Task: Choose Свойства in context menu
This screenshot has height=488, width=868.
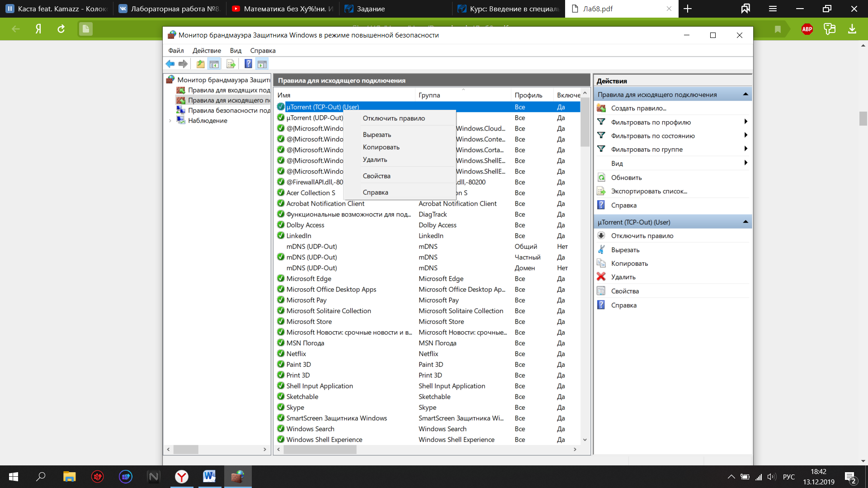Action: point(399,176)
